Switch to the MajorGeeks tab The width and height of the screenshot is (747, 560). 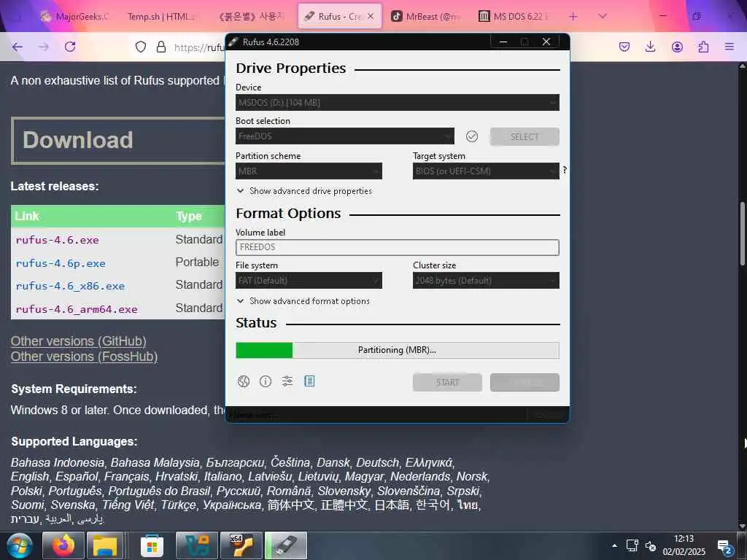tap(75, 16)
